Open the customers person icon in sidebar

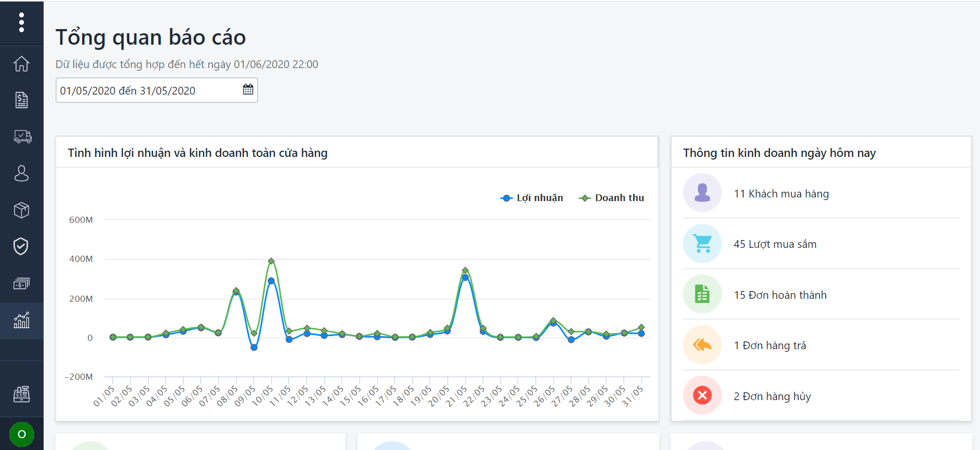coord(21,173)
